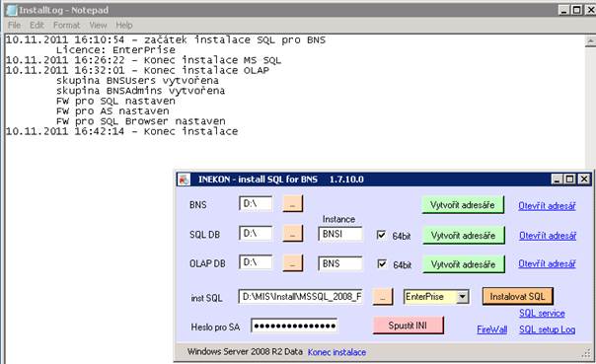The height and width of the screenshot is (364, 596).
Task: Click the 'Windows Server 2008 R2 Data' status text
Action: click(x=245, y=351)
